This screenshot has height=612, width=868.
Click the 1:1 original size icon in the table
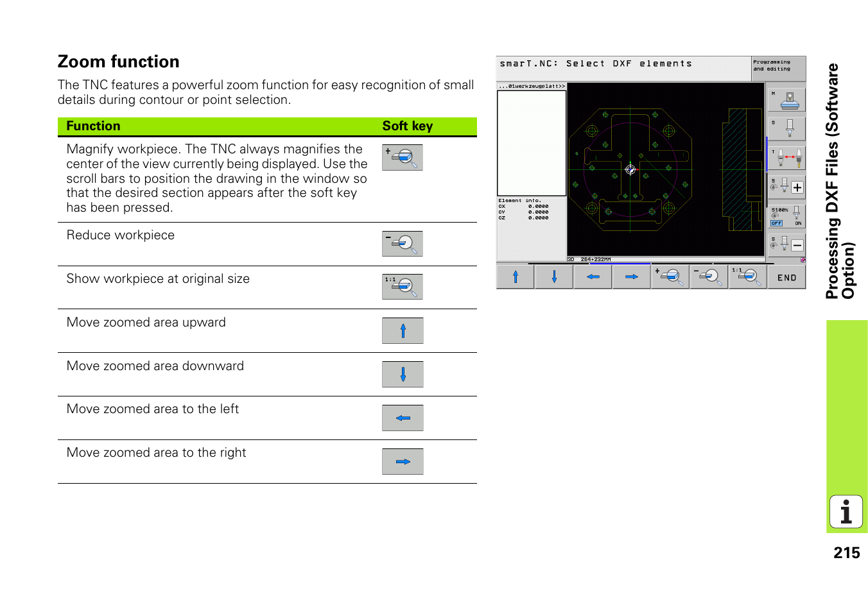coord(403,287)
